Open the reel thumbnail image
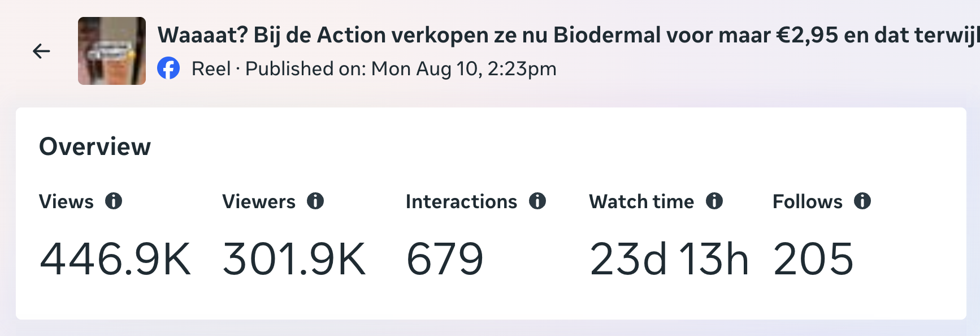 112,51
